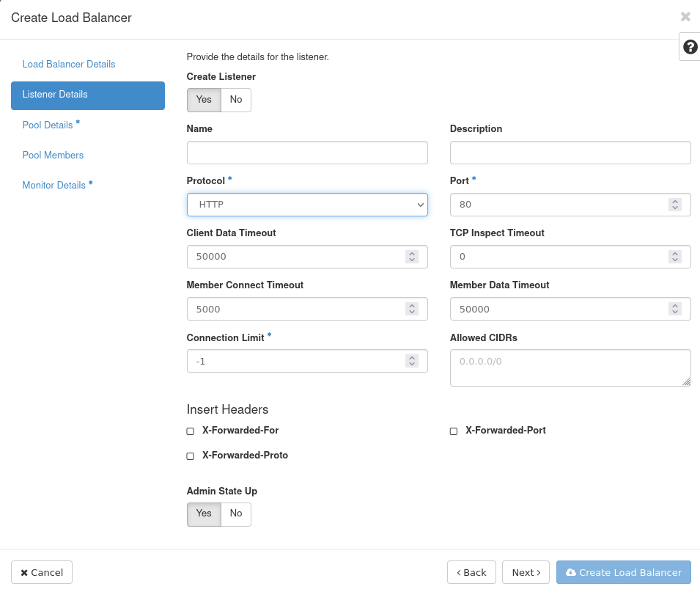
Task: Click the TCP Inspect Timeout stepper arrows
Action: 674,257
